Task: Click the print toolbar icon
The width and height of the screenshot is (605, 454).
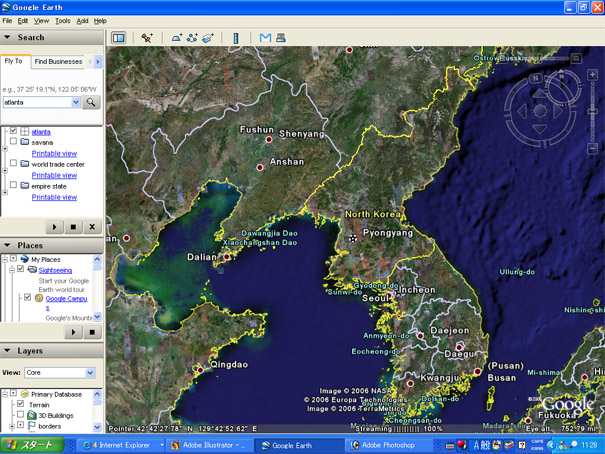Action: pos(281,37)
